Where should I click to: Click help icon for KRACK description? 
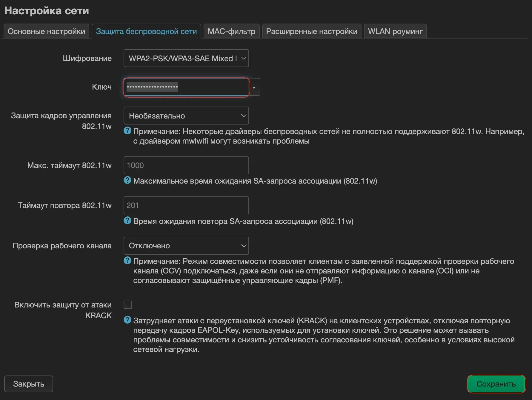(127, 320)
